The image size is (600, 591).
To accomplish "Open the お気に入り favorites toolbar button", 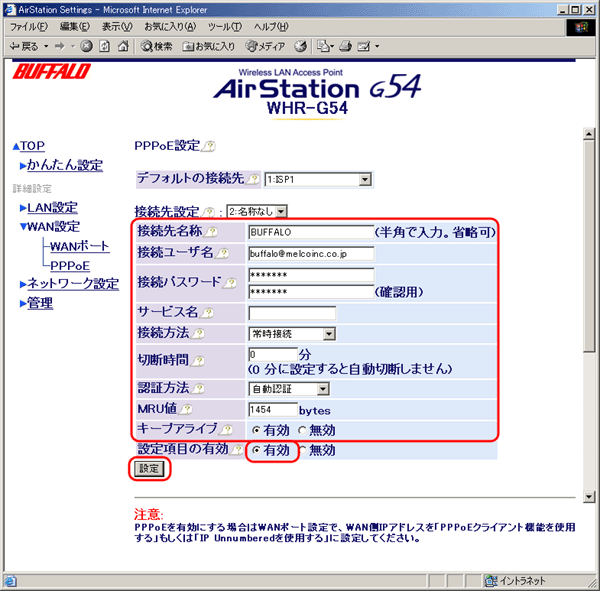I will [x=209, y=46].
